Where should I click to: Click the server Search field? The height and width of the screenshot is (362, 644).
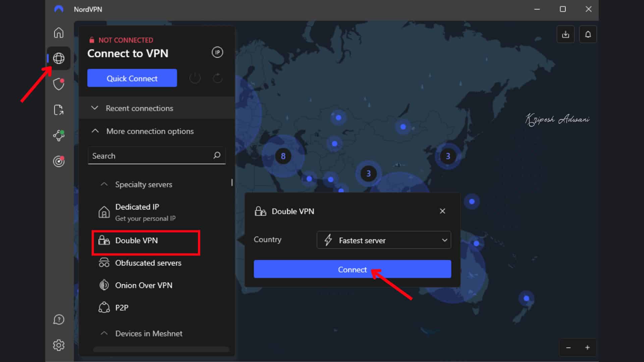pos(151,156)
